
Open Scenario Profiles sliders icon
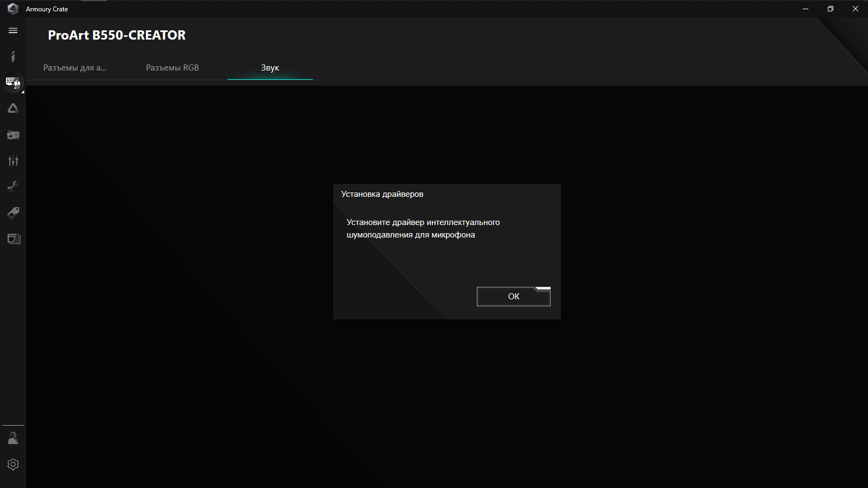pos(13,160)
